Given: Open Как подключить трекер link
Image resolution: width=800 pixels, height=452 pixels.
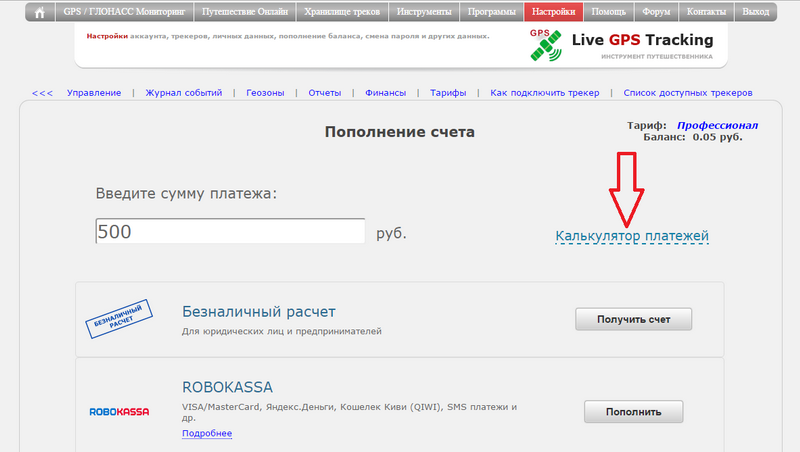Looking at the screenshot, I should point(545,93).
